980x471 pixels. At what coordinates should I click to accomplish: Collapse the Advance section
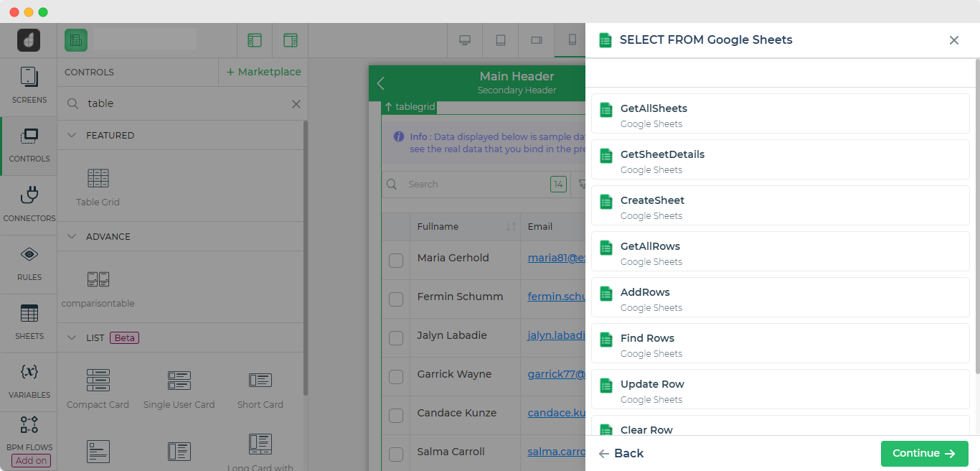(x=72, y=236)
